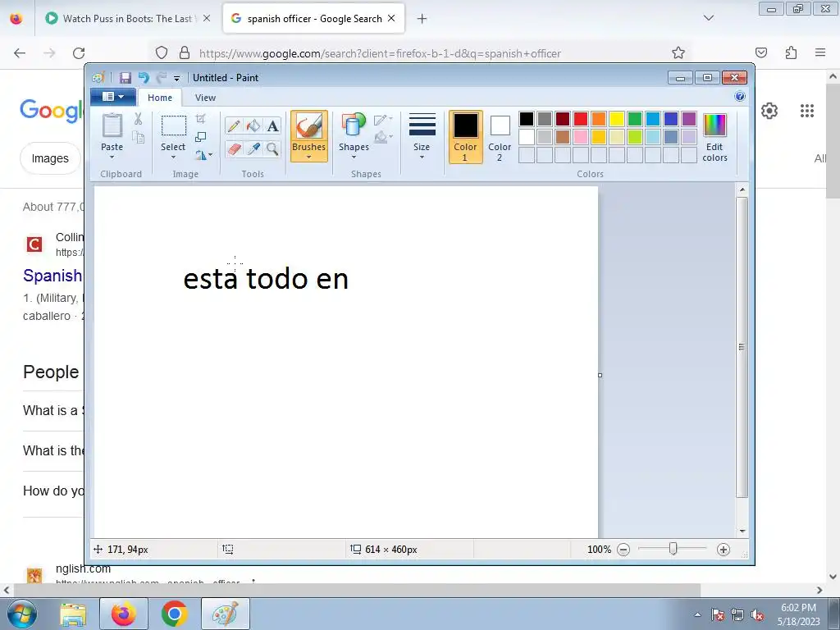Click the Resize icon in Image group
Viewport: 840px width, 630px height.
200,137
